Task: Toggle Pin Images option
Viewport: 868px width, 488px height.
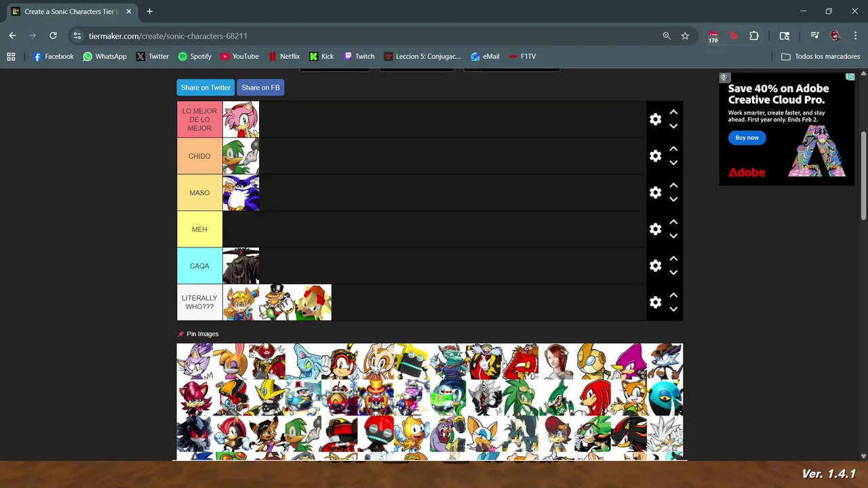Action: tap(198, 334)
